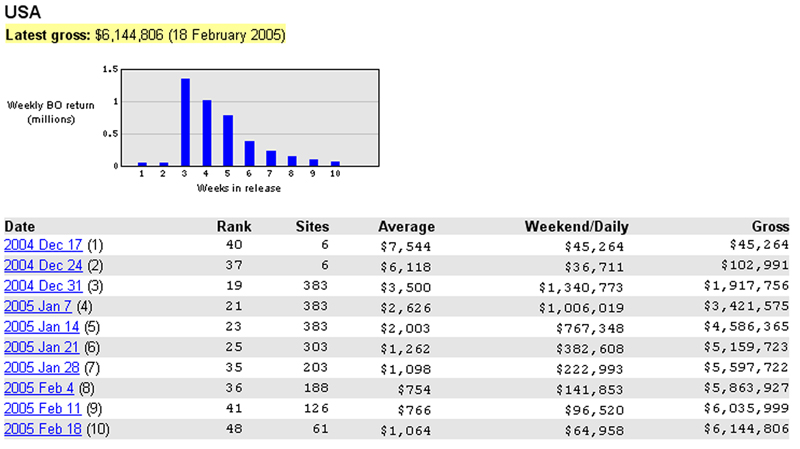The height and width of the screenshot is (449, 800).
Task: Click the $382,608 weekend value
Action: (x=590, y=349)
